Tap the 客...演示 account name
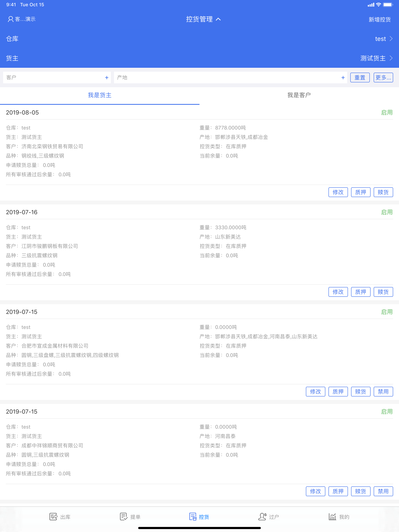Image resolution: width=399 pixels, height=532 pixels. pos(25,19)
